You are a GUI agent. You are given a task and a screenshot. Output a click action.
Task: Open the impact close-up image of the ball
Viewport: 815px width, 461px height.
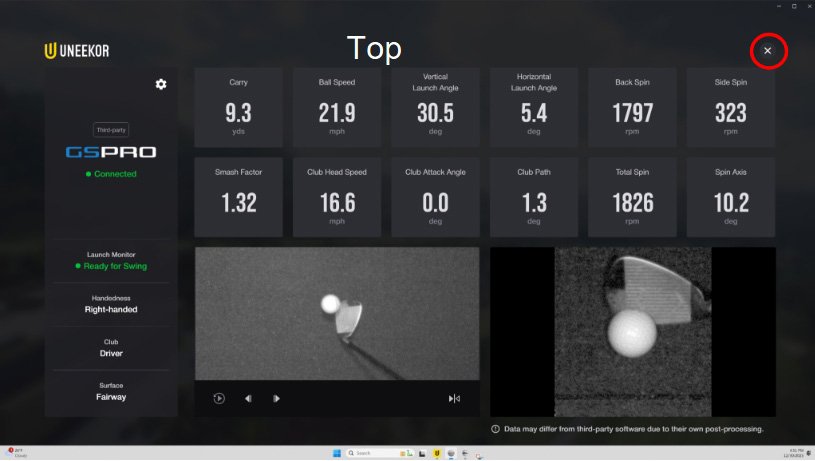(x=632, y=331)
